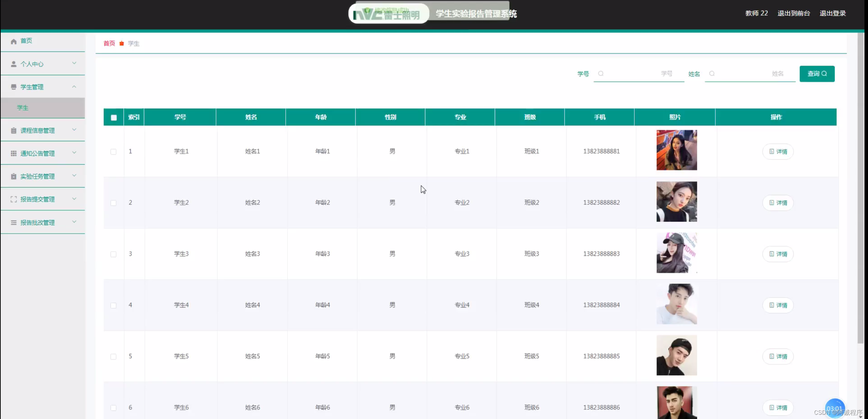868x419 pixels.
Task: Click the 查询 search button
Action: click(817, 74)
